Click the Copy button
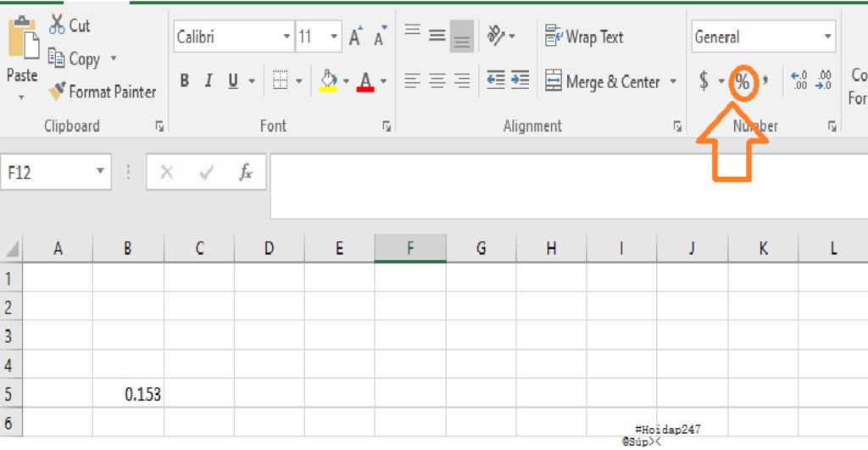Image resolution: width=868 pixels, height=450 pixels. (75, 59)
